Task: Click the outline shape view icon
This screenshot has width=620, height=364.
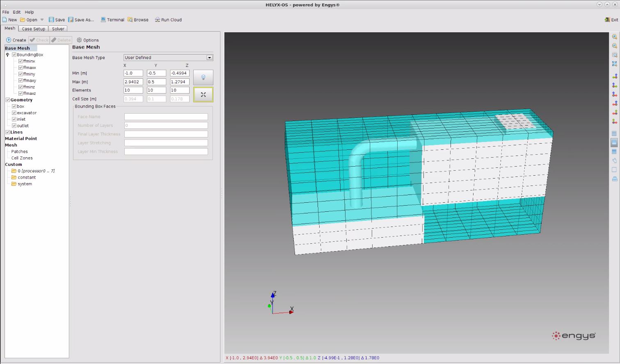Action: click(x=614, y=160)
